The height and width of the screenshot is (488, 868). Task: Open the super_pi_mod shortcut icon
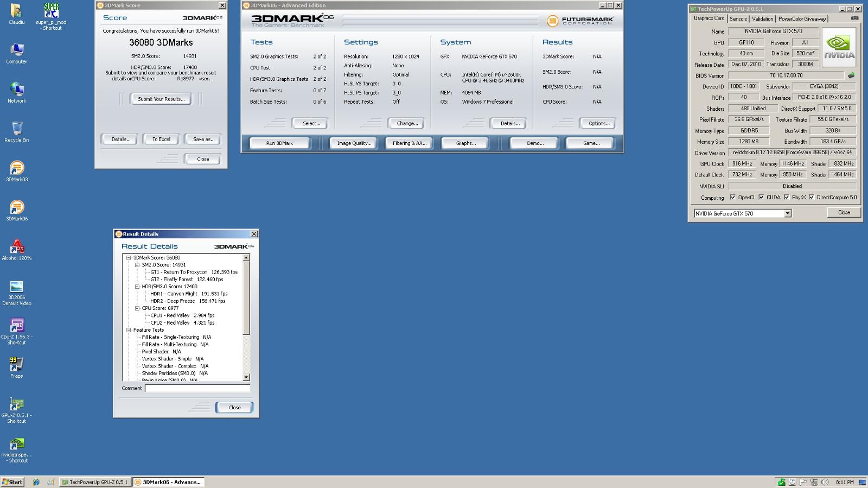(x=51, y=16)
